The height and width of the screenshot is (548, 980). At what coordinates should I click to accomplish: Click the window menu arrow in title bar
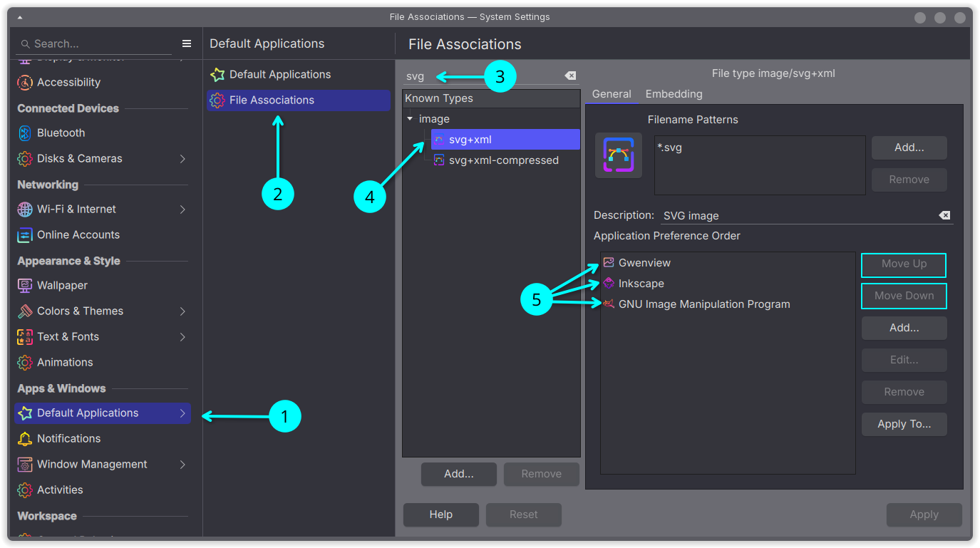pyautogui.click(x=19, y=17)
